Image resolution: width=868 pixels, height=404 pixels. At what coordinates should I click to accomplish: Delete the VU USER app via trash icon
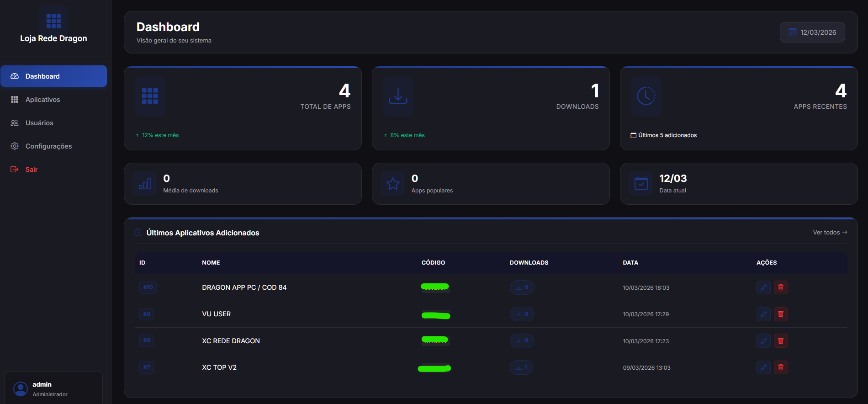[x=781, y=314]
